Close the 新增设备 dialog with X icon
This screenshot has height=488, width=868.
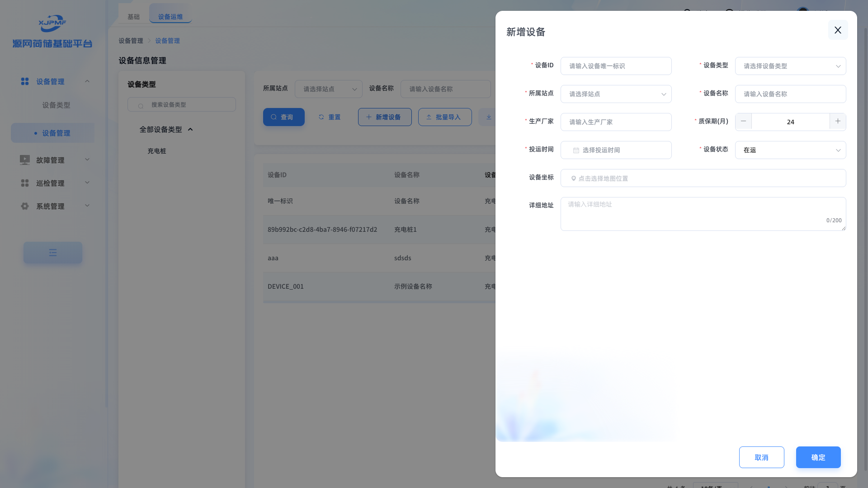[838, 30]
